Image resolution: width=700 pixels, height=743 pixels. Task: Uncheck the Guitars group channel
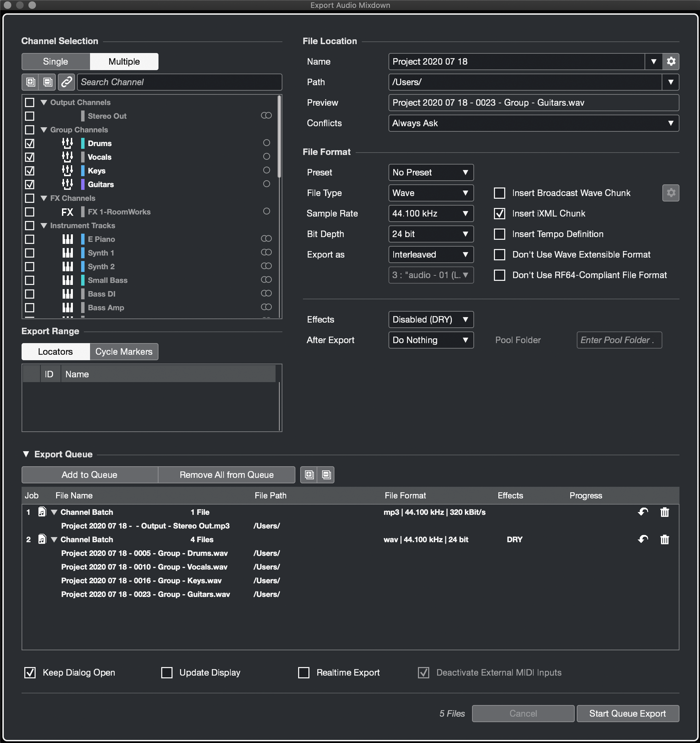[x=29, y=184]
